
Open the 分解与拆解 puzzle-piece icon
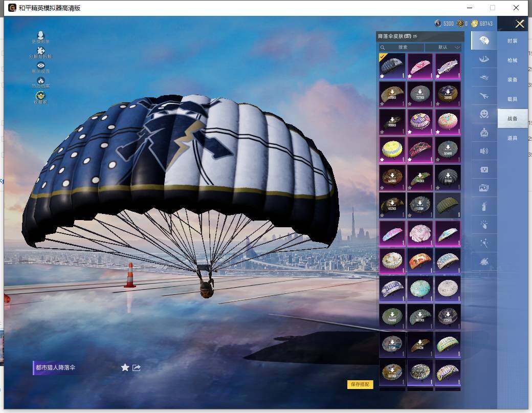click(x=41, y=51)
